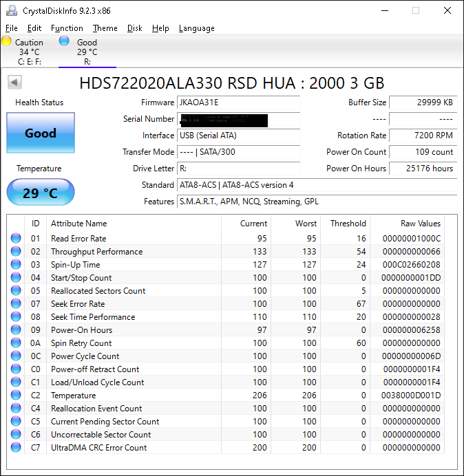Open the Disk menu

point(135,28)
